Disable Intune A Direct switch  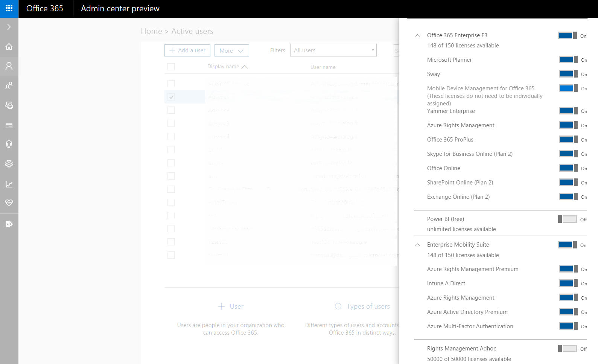point(568,283)
